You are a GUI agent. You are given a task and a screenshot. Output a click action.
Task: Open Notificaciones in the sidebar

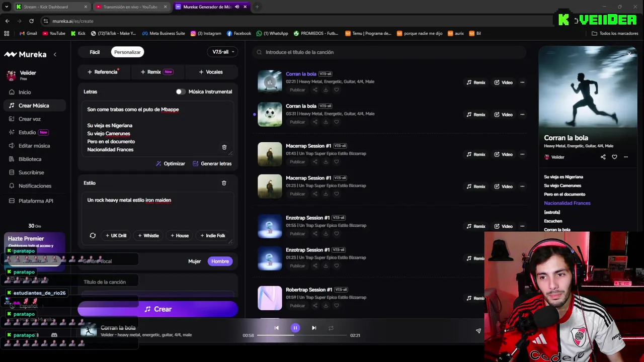click(35, 186)
